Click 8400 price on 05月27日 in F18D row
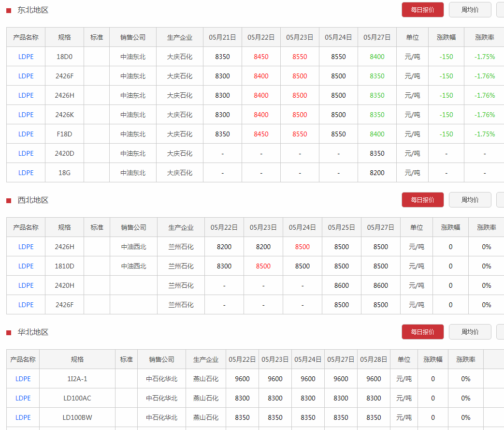Image resolution: width=504 pixels, height=430 pixels. (377, 134)
